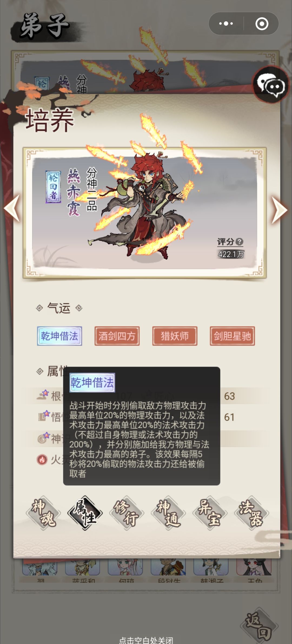The height and width of the screenshot is (644, 292).
Task: Tap the mini-program more options dots
Action: point(226,23)
